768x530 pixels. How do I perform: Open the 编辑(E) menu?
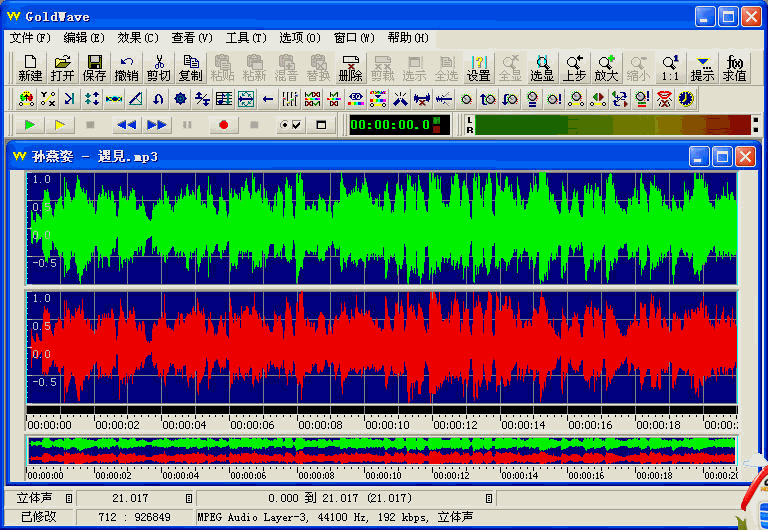click(84, 38)
